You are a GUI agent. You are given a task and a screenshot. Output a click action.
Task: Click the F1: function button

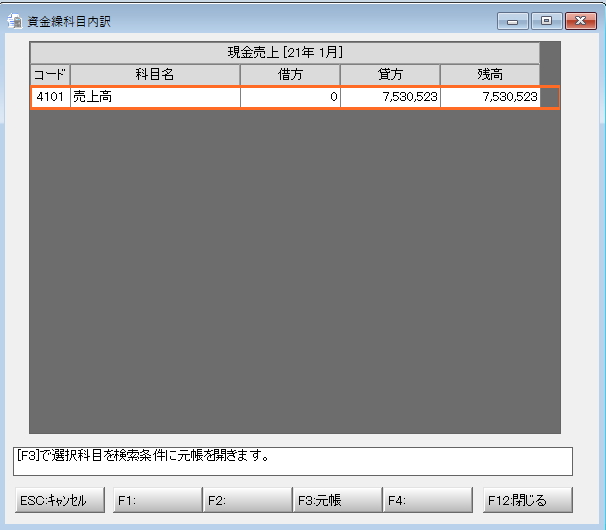point(158,500)
